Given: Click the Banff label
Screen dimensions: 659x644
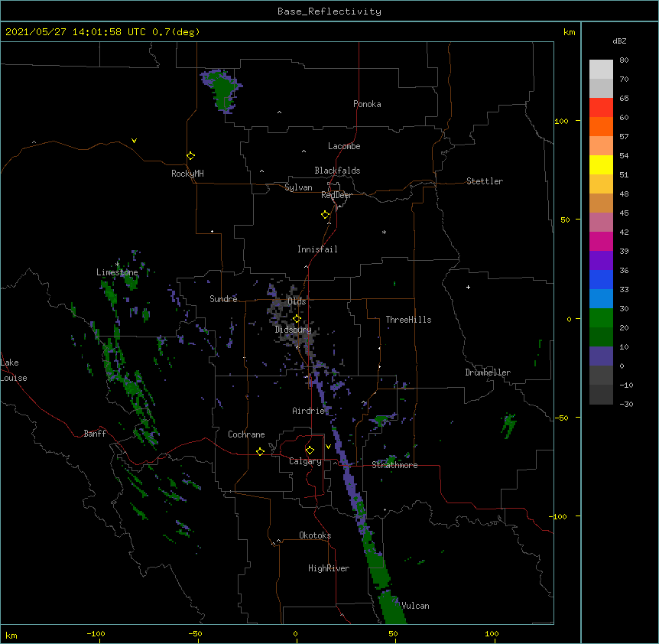Looking at the screenshot, I should coord(95,434).
